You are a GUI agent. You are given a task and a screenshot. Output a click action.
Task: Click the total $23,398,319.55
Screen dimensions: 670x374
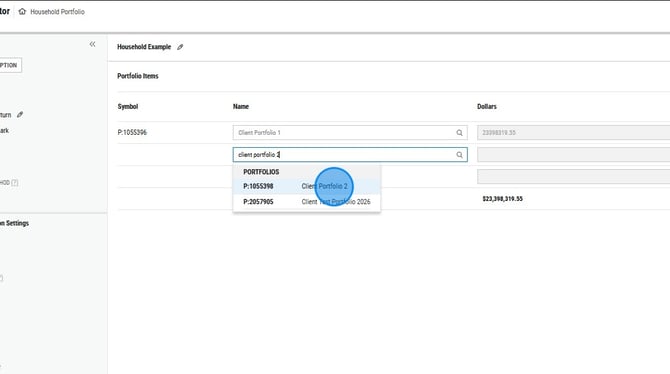click(x=502, y=199)
